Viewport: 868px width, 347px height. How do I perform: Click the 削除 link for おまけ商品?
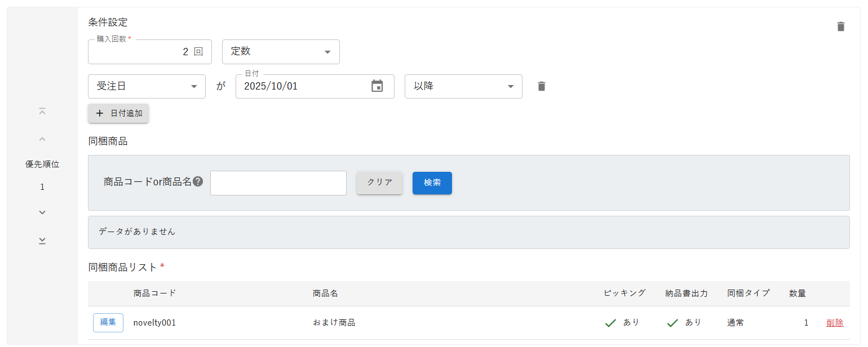[x=835, y=323]
